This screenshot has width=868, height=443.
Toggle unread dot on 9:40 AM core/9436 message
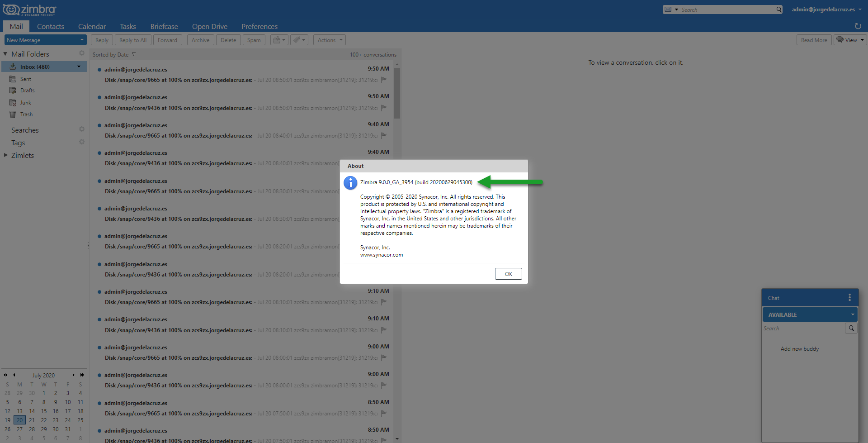tap(99, 153)
